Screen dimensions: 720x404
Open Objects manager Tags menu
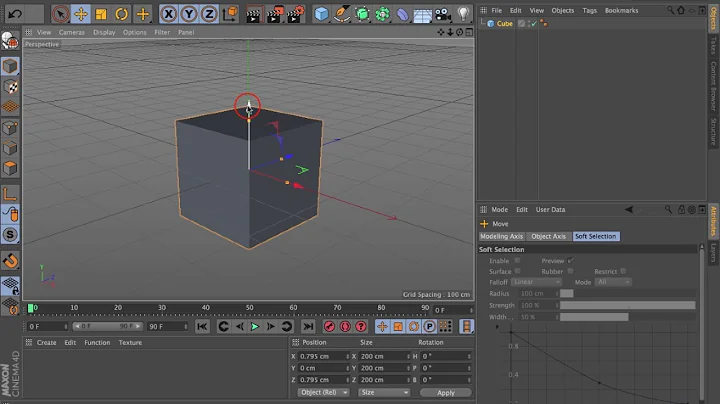pyautogui.click(x=590, y=10)
